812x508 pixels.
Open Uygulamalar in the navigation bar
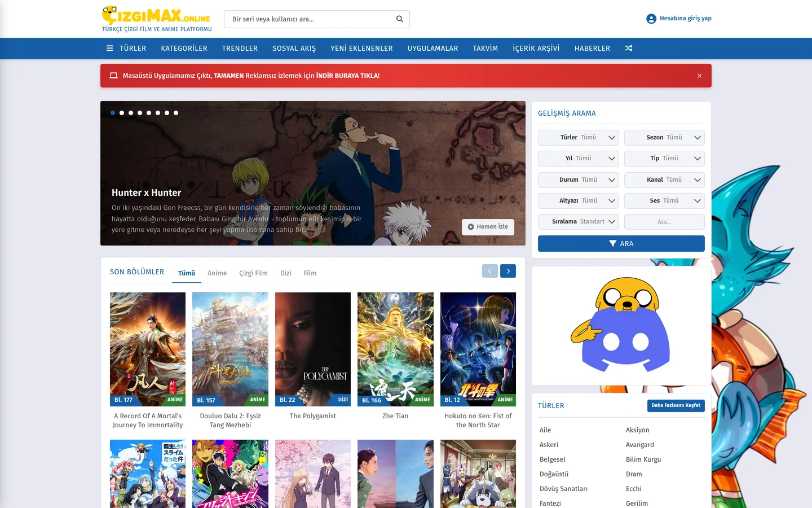433,49
